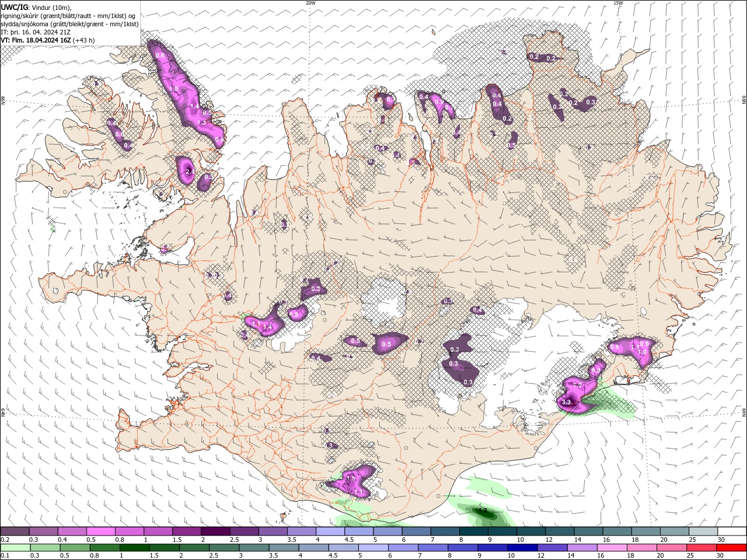Click the crimson rain swatch labeled 25
747x560 pixels.
pos(701,548)
